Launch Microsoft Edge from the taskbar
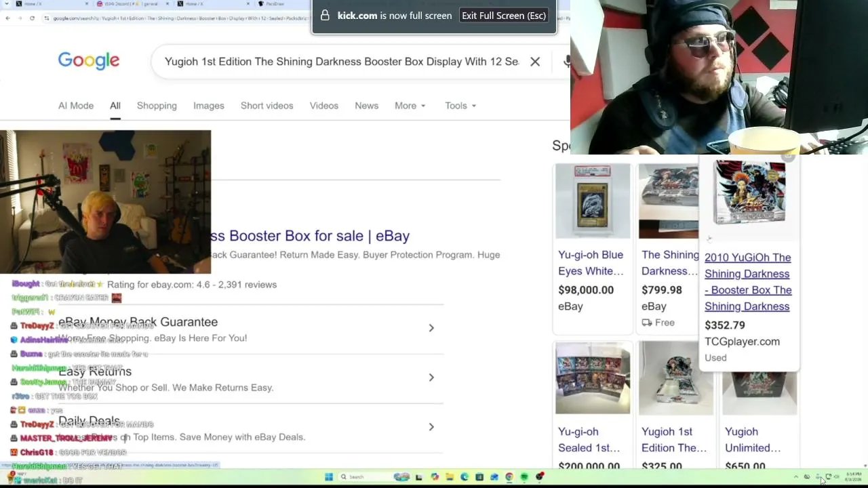This screenshot has width=868, height=488. click(465, 477)
